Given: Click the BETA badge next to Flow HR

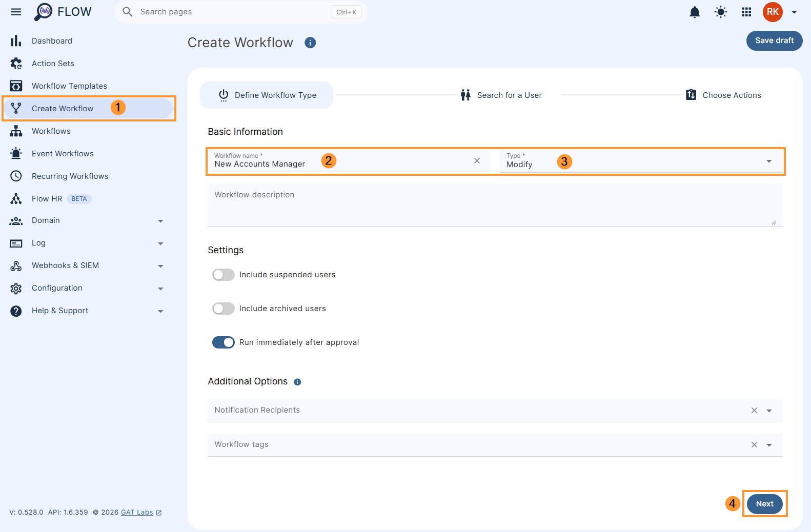Looking at the screenshot, I should click(79, 199).
